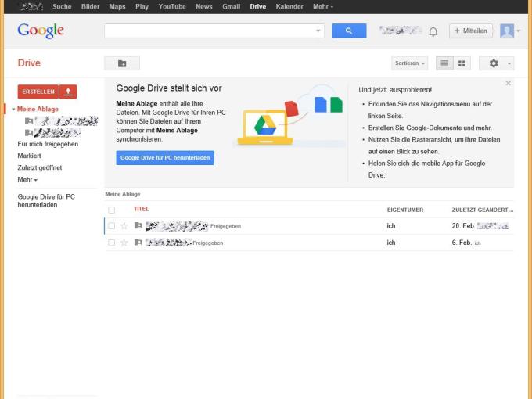Screen dimensions: 532x399
Task: Click shared folder icon in 20. Feb. row
Action: click(138, 225)
